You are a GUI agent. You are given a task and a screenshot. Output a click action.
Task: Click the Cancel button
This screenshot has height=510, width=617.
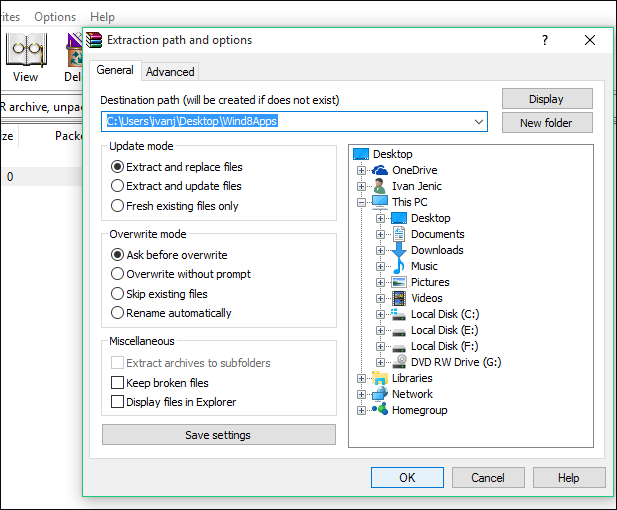tap(488, 477)
